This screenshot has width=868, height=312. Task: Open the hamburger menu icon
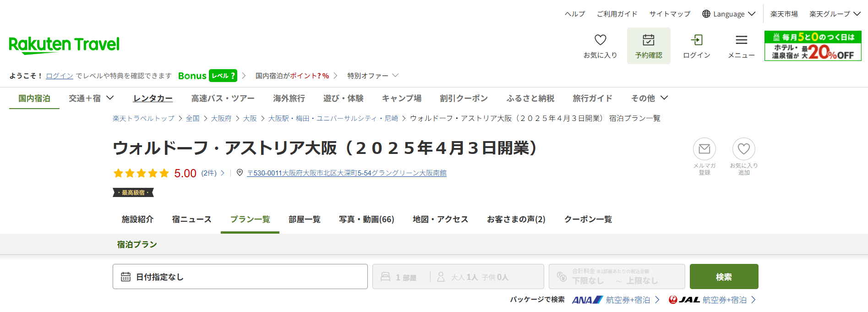pyautogui.click(x=741, y=41)
